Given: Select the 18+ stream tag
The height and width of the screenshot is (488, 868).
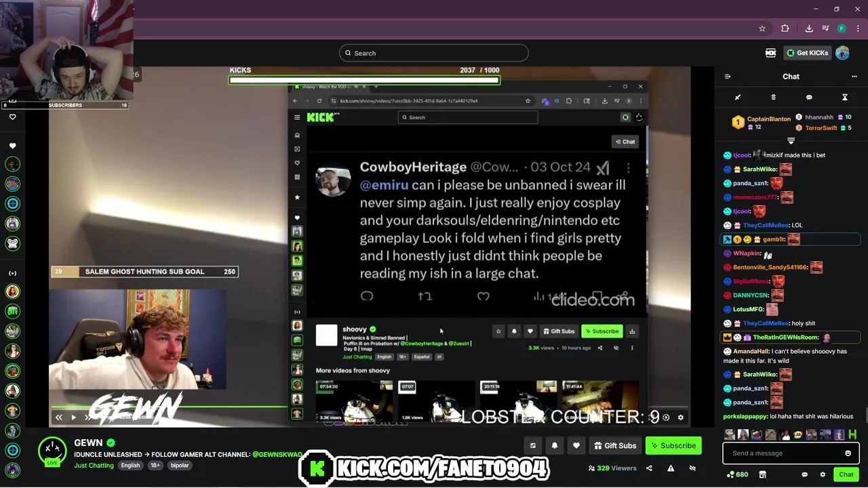Looking at the screenshot, I should pyautogui.click(x=155, y=466).
